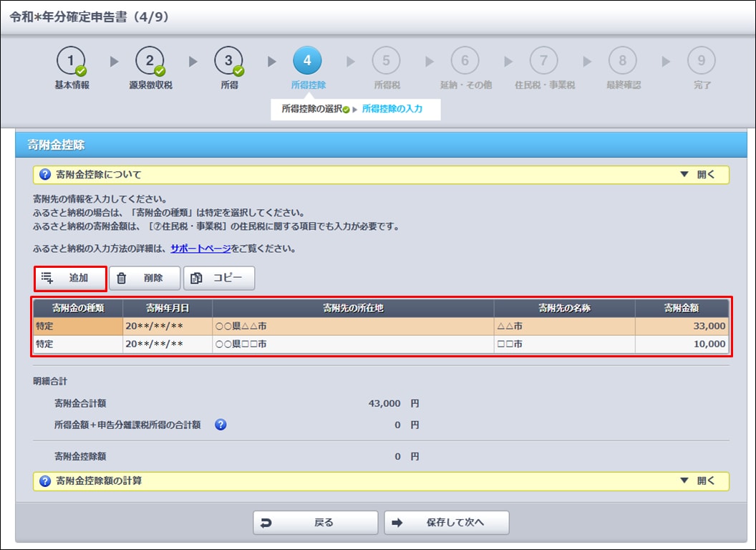Click the 戻る button
Viewport: 756px width, 550px height.
click(x=315, y=523)
